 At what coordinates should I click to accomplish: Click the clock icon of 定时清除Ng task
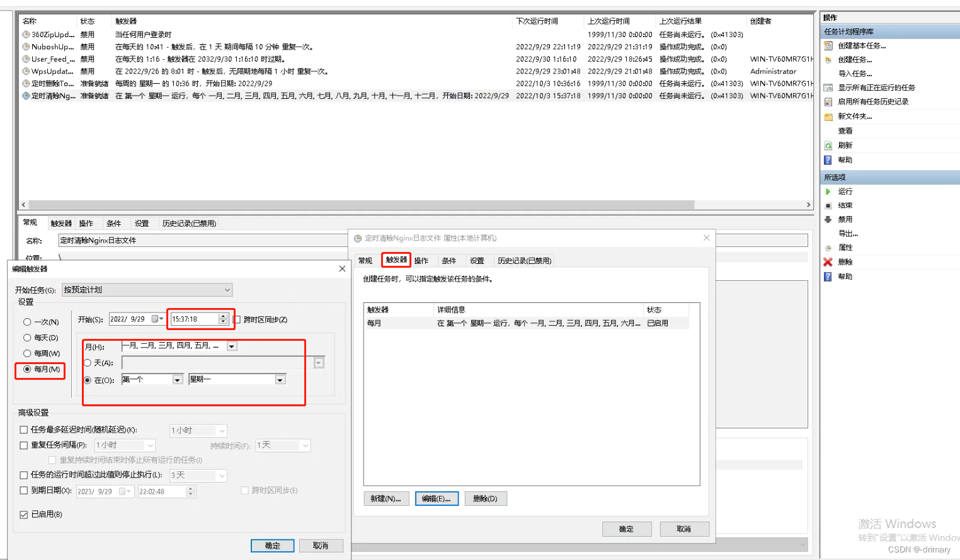pyautogui.click(x=26, y=96)
